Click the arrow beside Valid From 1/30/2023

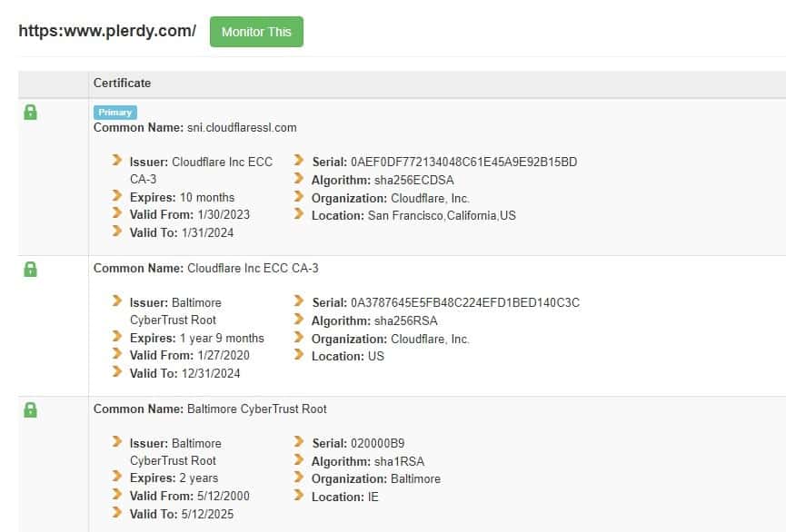click(x=117, y=213)
